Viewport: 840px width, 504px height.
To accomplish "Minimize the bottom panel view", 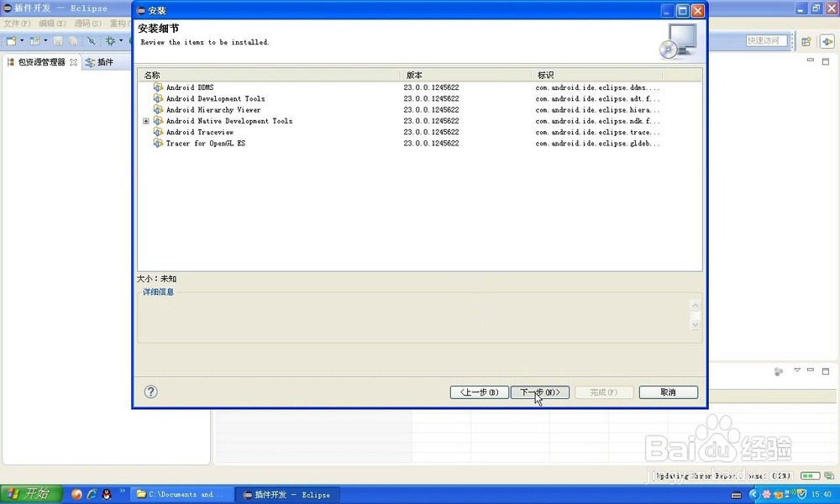I will [x=811, y=370].
